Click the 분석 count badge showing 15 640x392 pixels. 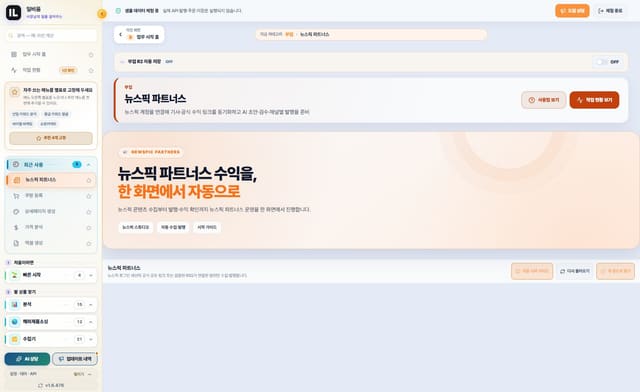(80, 305)
